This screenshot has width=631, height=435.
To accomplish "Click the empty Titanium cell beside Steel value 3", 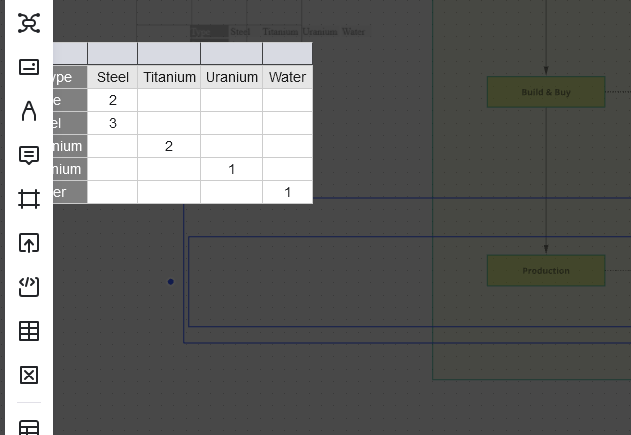I will pos(169,123).
